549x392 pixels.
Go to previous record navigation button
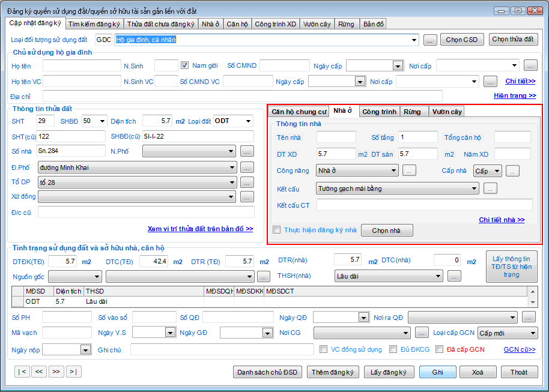pos(39,372)
